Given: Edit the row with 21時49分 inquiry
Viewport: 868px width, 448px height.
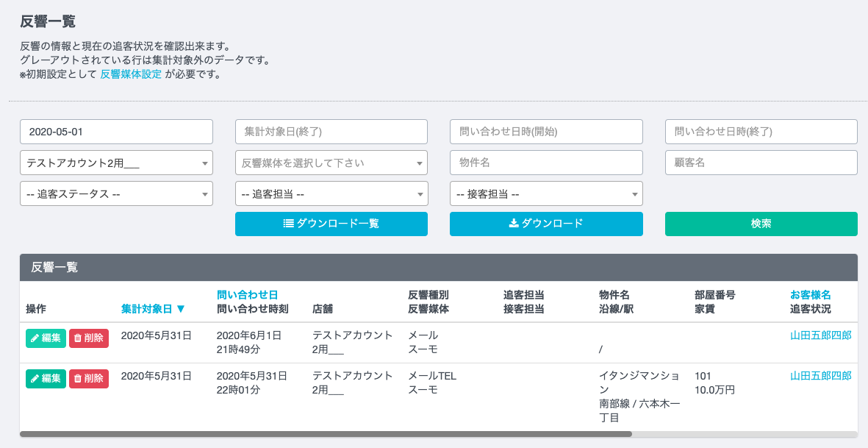Looking at the screenshot, I should click(46, 338).
